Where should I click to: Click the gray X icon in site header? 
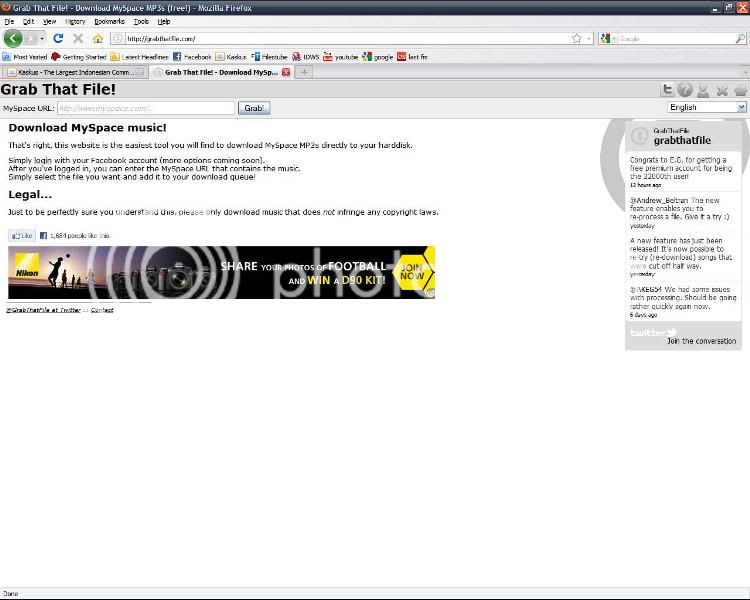point(722,89)
